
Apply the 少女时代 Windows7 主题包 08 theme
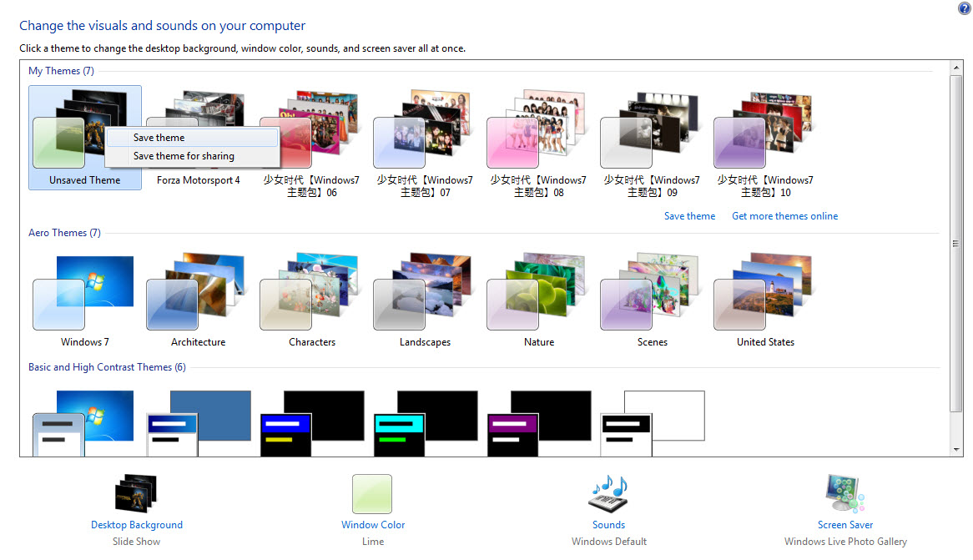(x=538, y=144)
